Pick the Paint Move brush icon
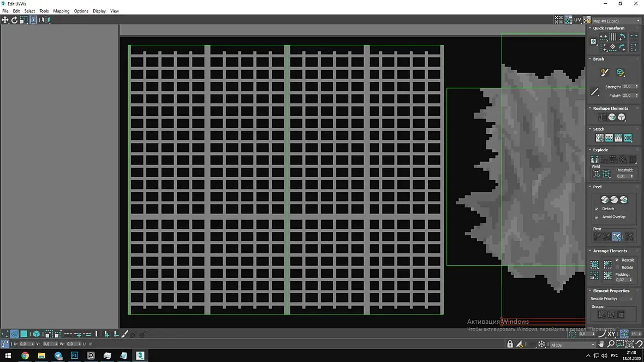The image size is (644, 362). pyautogui.click(x=605, y=73)
